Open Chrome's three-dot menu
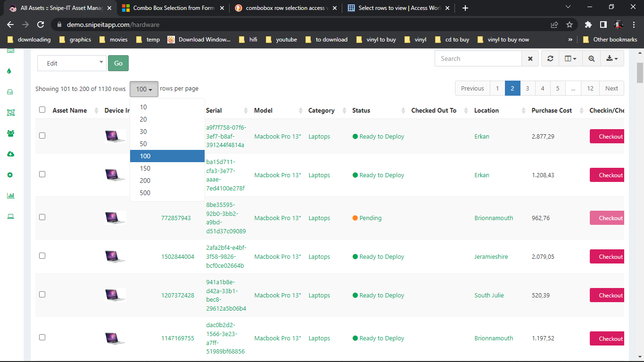 click(x=633, y=25)
